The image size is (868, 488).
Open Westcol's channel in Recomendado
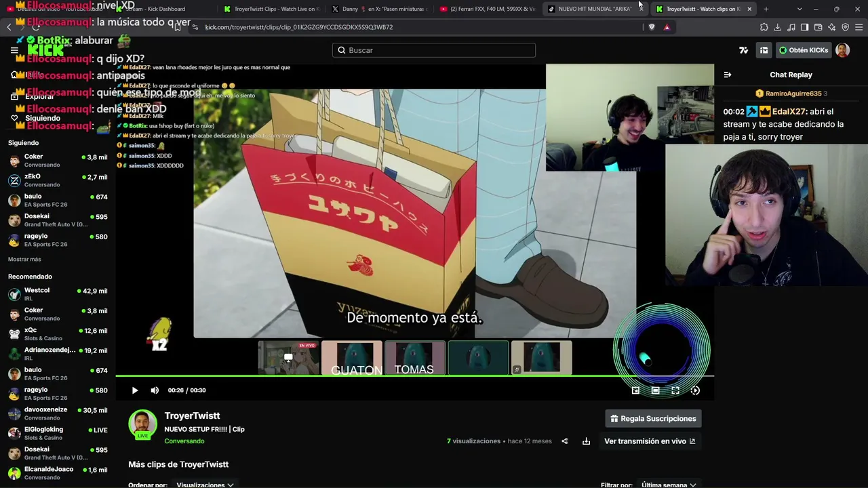click(58, 294)
